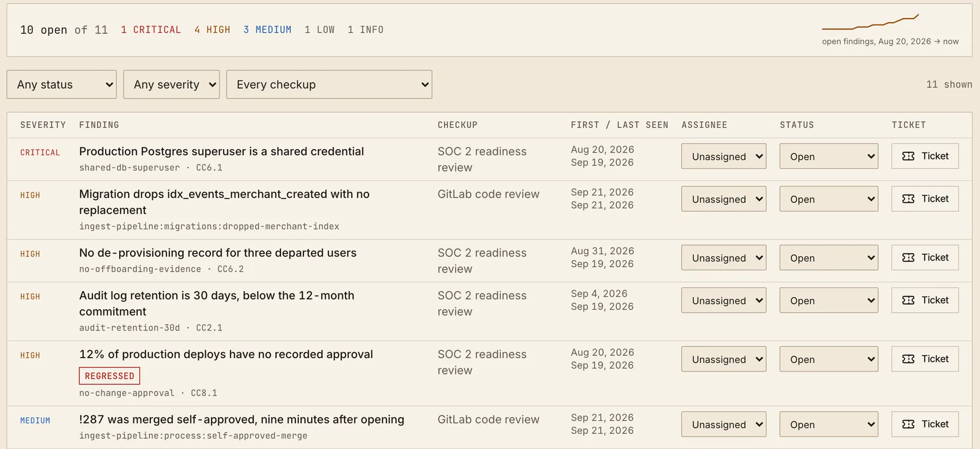980x449 pixels.
Task: Set status for de-provisioning record finding
Action: click(x=829, y=257)
